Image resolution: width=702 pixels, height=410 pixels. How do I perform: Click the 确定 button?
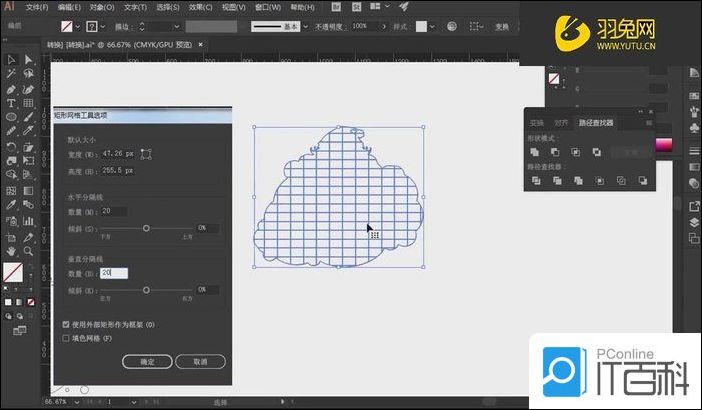(x=147, y=361)
